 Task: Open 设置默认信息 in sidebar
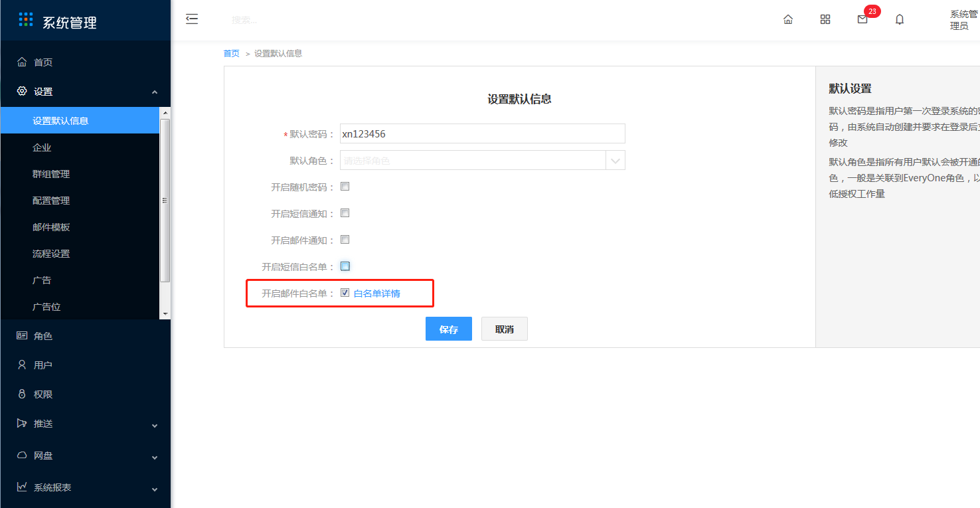[x=80, y=120]
